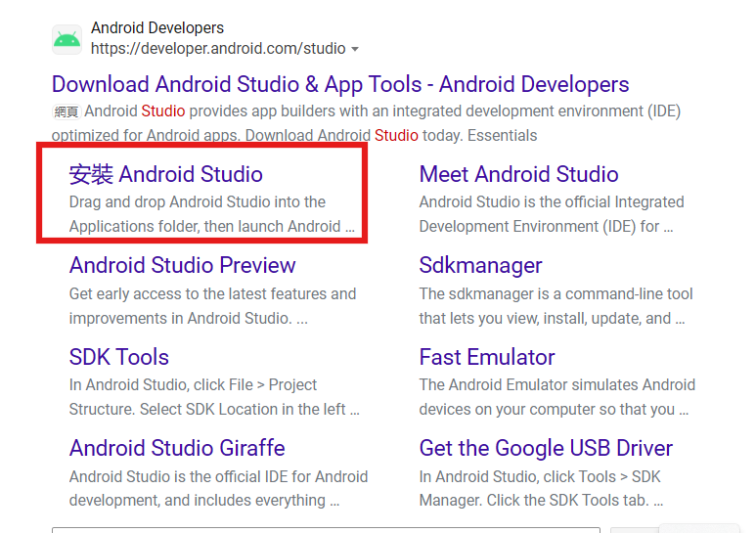Click 'optimized for Android apps. Download Android' snippet line
The width and height of the screenshot is (756, 533).
(x=210, y=135)
